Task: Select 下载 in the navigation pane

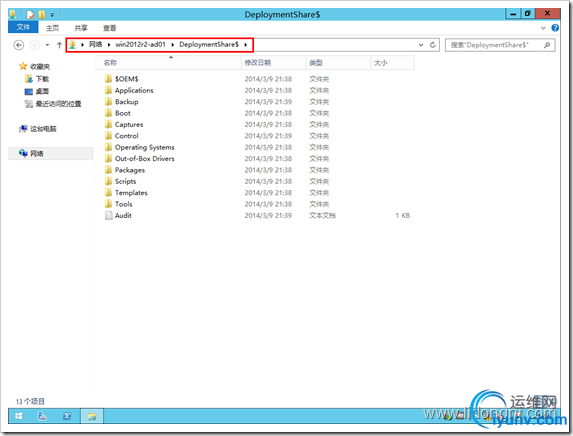Action: pyautogui.click(x=42, y=79)
